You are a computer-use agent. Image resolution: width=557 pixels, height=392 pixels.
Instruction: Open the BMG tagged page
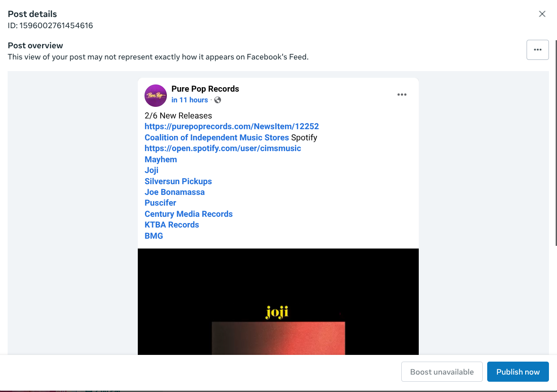[154, 236]
